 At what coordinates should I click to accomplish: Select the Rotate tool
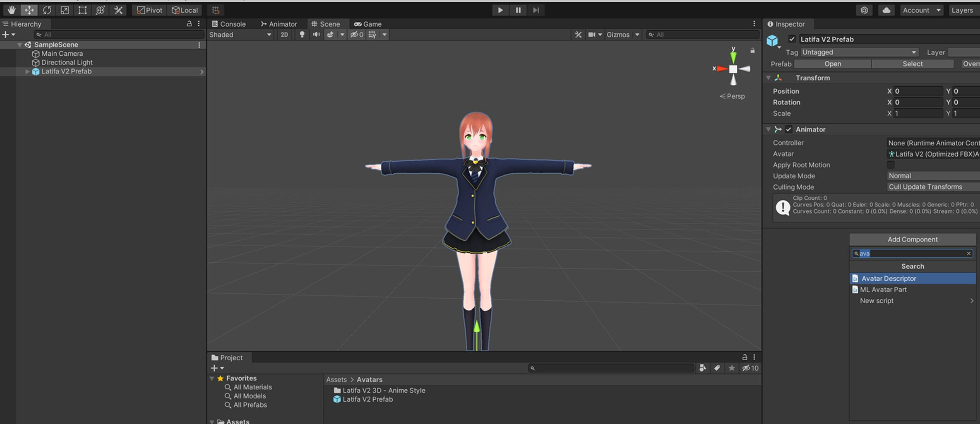47,10
